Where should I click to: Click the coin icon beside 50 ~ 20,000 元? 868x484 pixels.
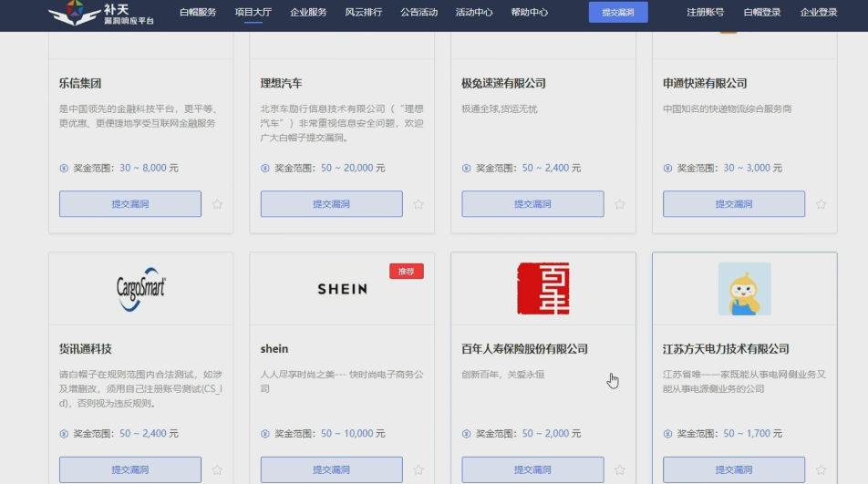[265, 168]
